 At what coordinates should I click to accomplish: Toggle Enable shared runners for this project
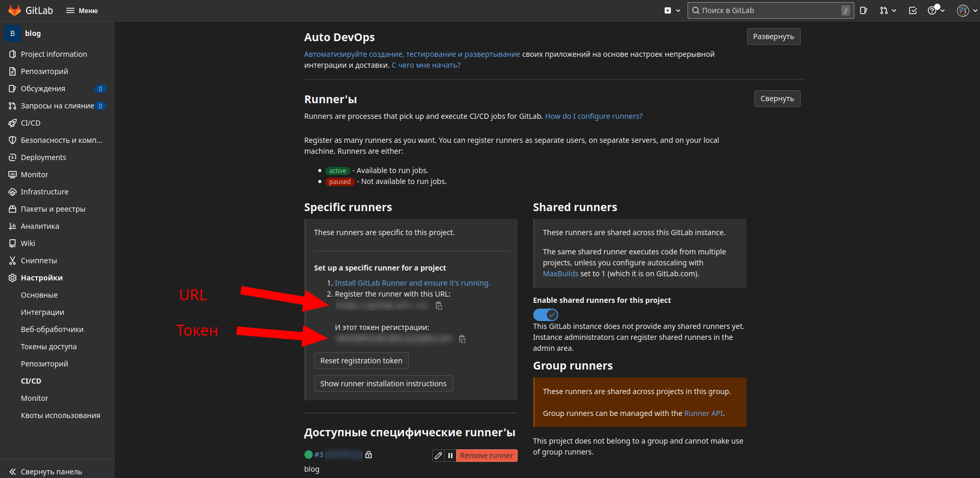pyautogui.click(x=546, y=315)
